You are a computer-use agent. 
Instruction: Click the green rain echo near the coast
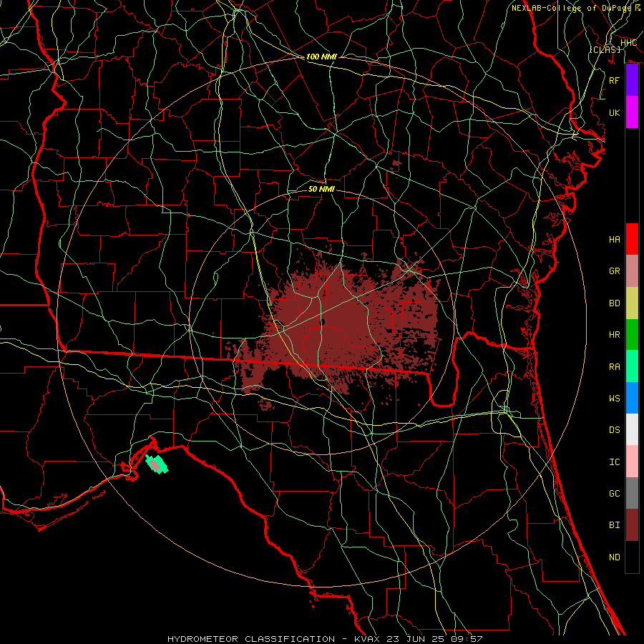pos(157,464)
